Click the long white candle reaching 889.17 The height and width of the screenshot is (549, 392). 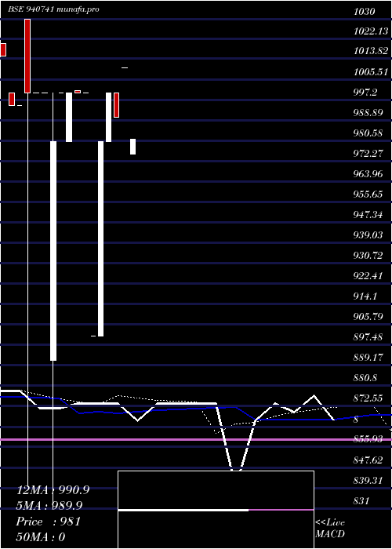point(53,251)
